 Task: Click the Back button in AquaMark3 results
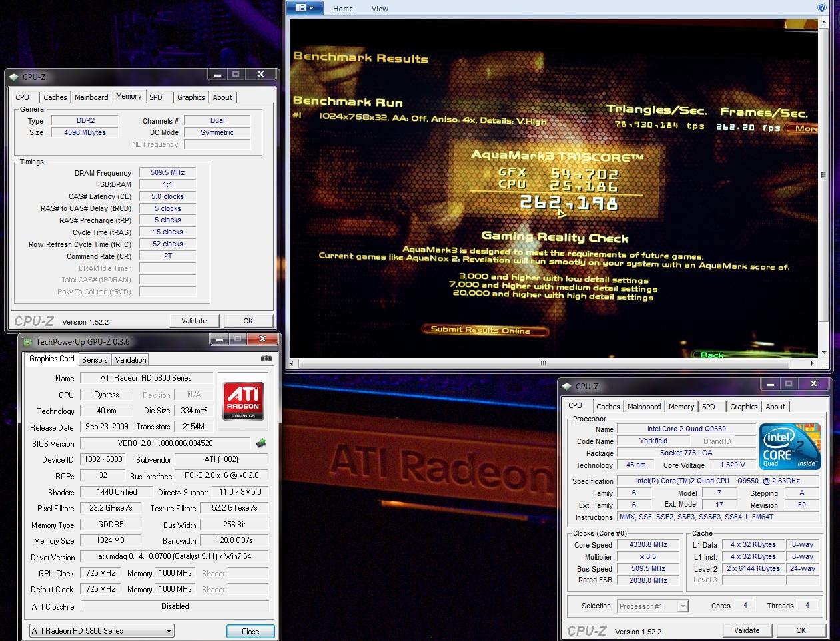(712, 355)
